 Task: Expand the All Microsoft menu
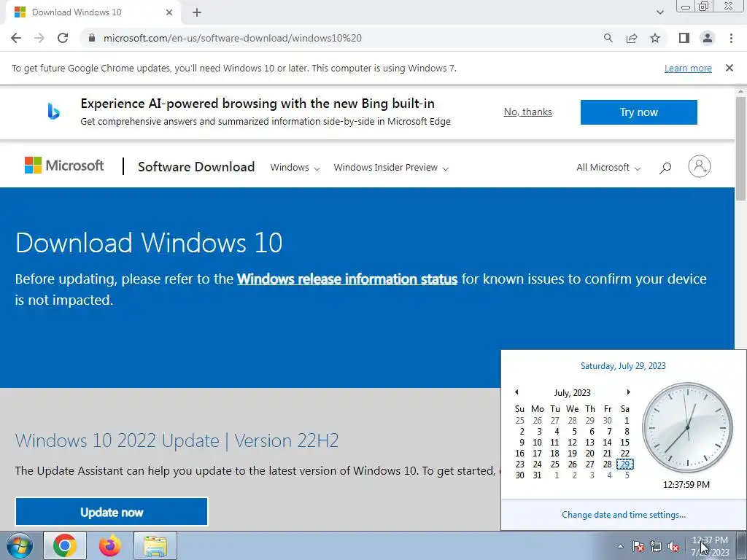[x=608, y=168]
